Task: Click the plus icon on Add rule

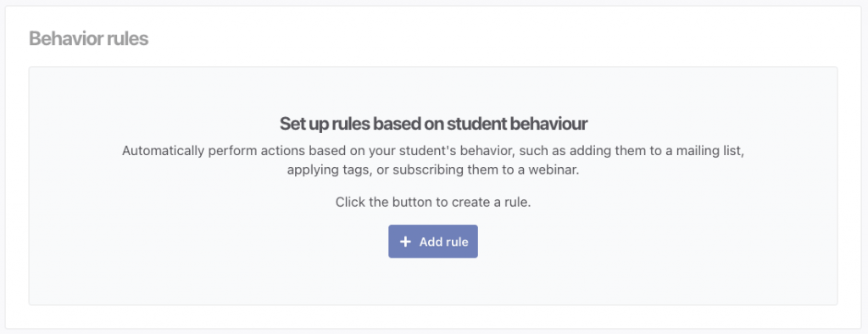Action: (x=406, y=242)
